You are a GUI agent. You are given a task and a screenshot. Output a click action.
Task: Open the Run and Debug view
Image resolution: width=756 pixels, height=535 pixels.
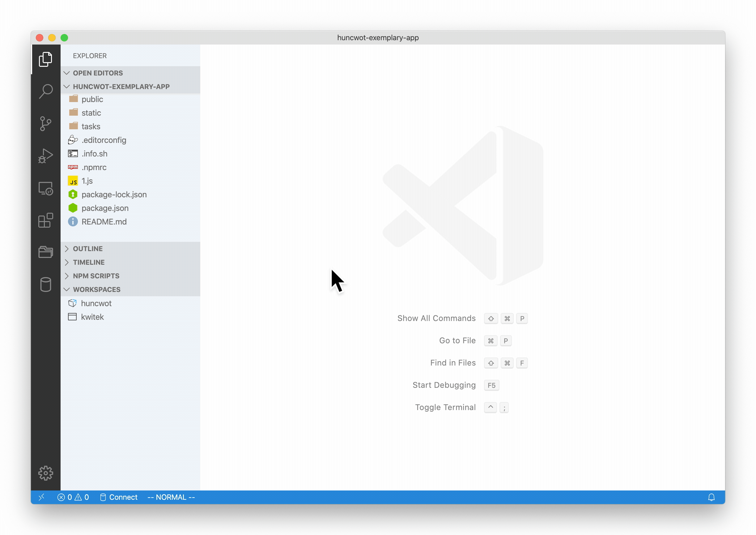coord(45,156)
